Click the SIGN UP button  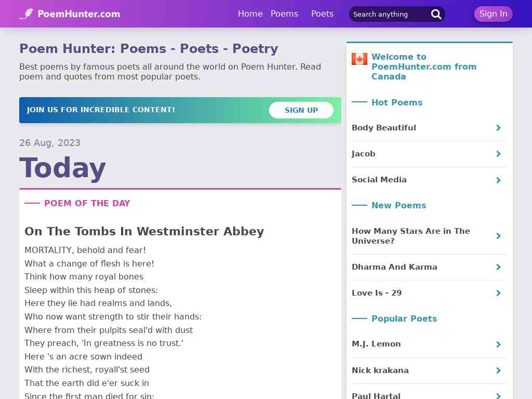coord(301,110)
